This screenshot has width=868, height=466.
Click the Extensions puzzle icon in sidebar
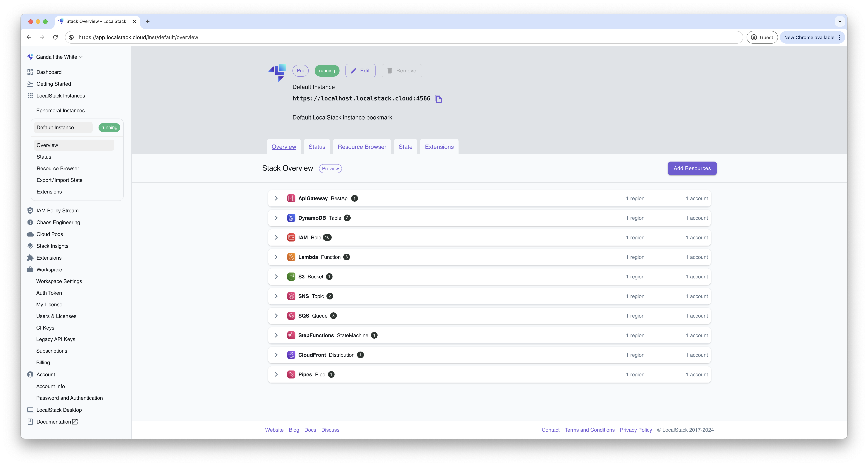(x=30, y=258)
